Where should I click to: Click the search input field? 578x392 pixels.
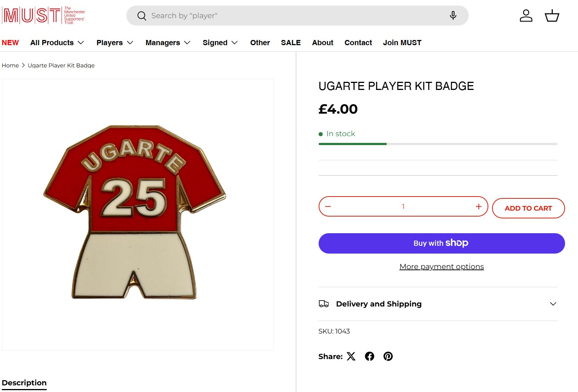pos(293,16)
